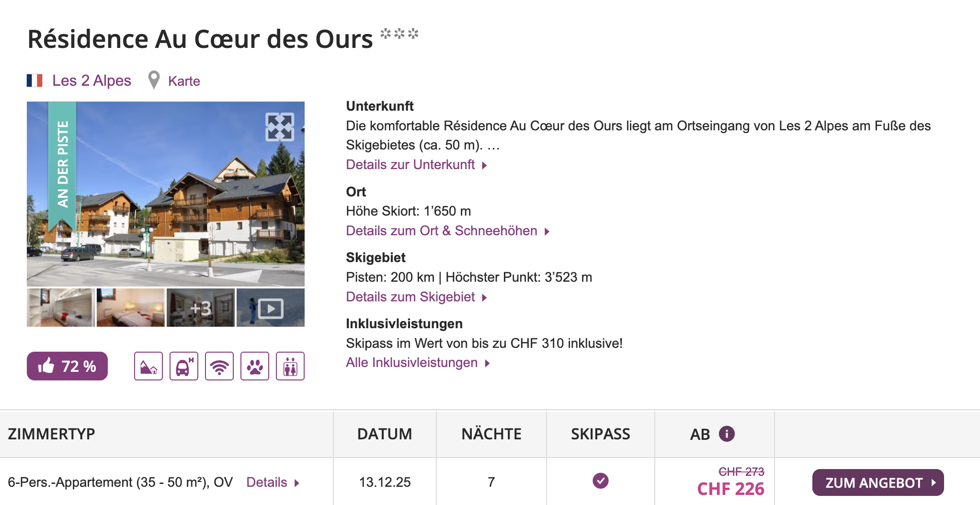Open the +3 more photos thumbnail
The height and width of the screenshot is (505, 980).
[201, 308]
